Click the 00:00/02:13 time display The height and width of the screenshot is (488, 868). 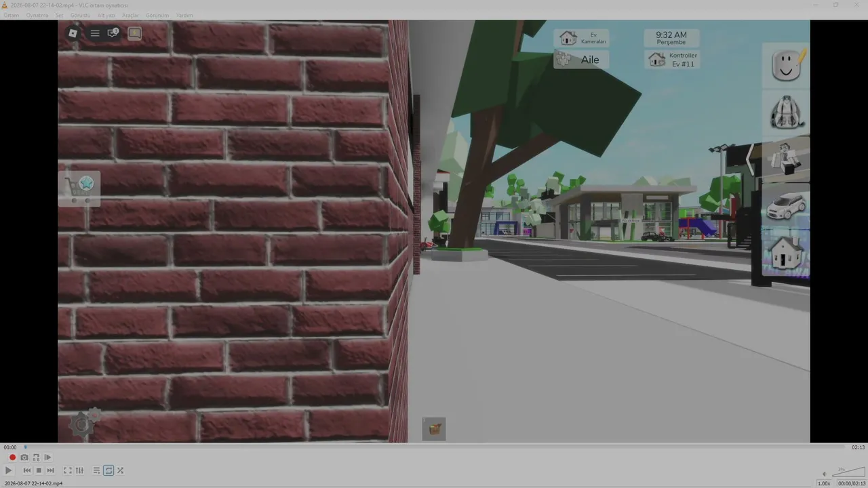[x=851, y=483]
